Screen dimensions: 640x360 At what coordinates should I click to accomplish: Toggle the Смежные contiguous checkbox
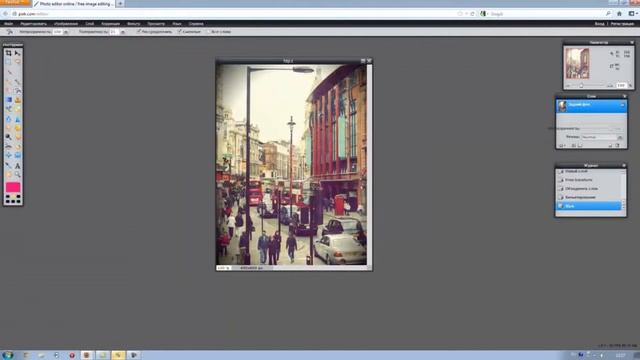[180, 31]
